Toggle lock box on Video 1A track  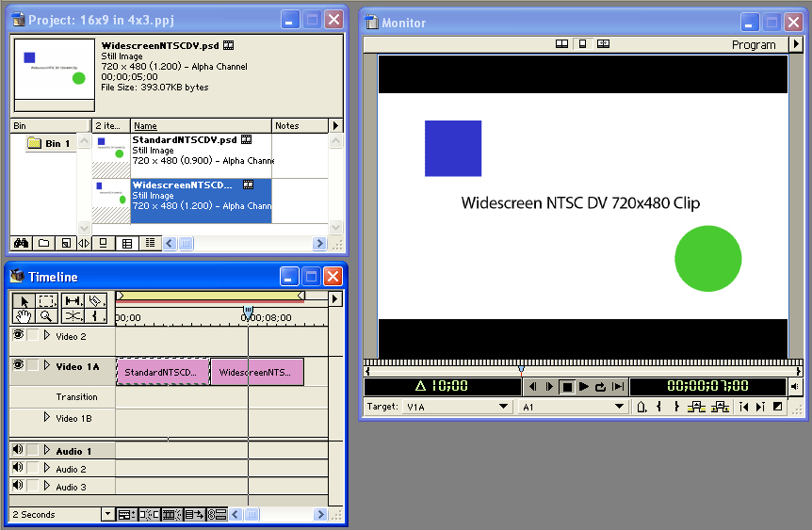pyautogui.click(x=33, y=365)
